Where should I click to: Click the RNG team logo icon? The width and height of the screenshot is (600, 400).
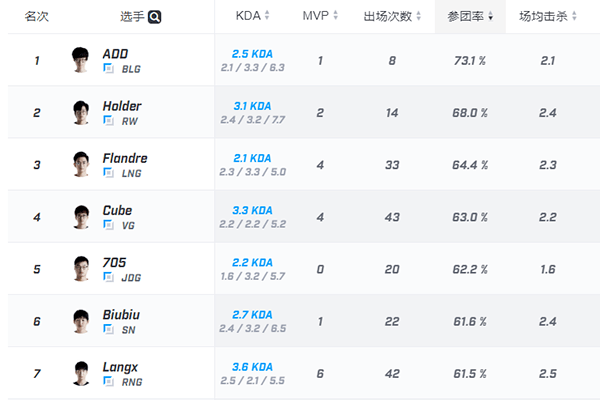(x=108, y=380)
